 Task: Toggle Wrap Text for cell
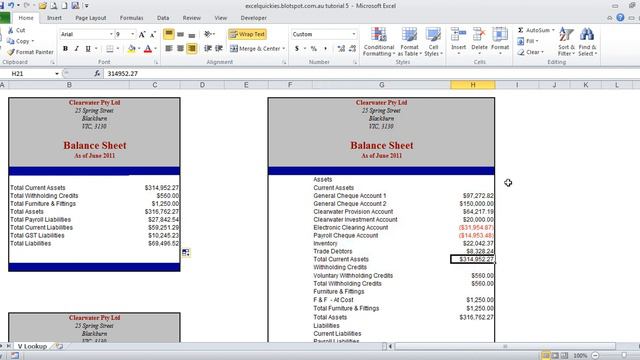pyautogui.click(x=248, y=34)
